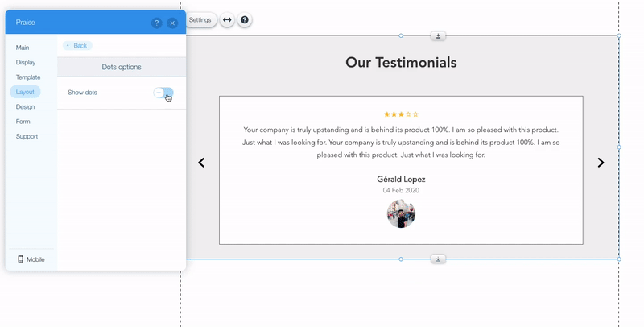The height and width of the screenshot is (327, 644).
Task: Click the help question mark in Praise header
Action: 157,23
